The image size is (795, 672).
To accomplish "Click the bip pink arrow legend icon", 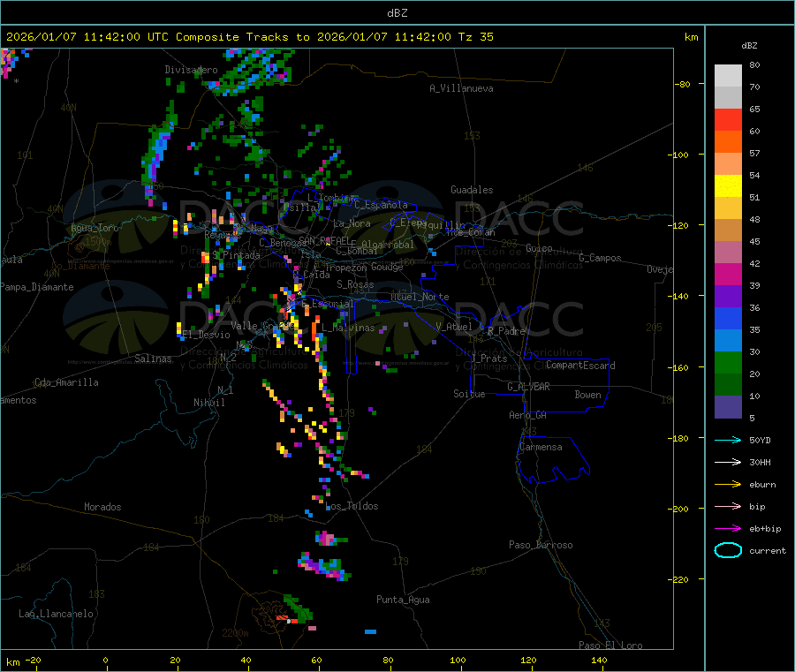I will [x=728, y=506].
